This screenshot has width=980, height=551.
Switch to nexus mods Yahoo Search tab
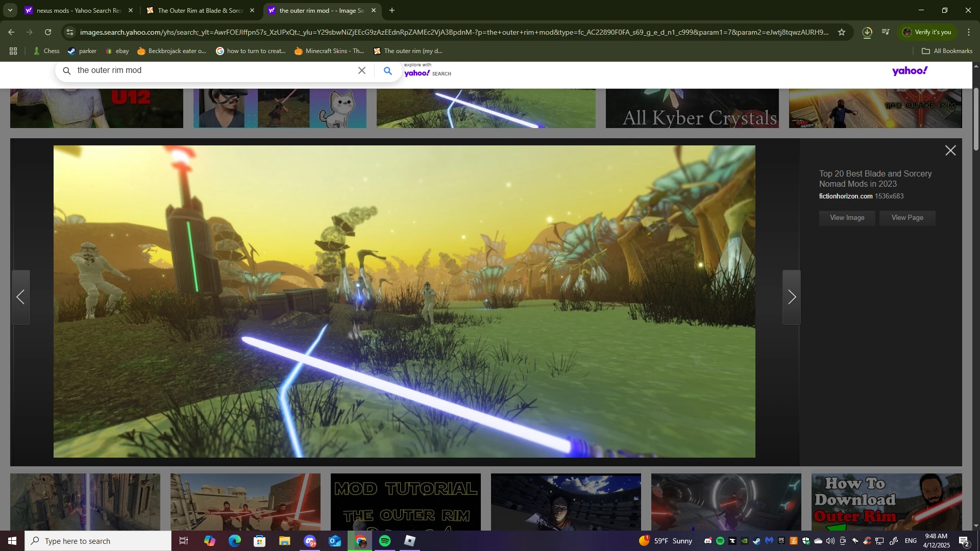[78, 10]
